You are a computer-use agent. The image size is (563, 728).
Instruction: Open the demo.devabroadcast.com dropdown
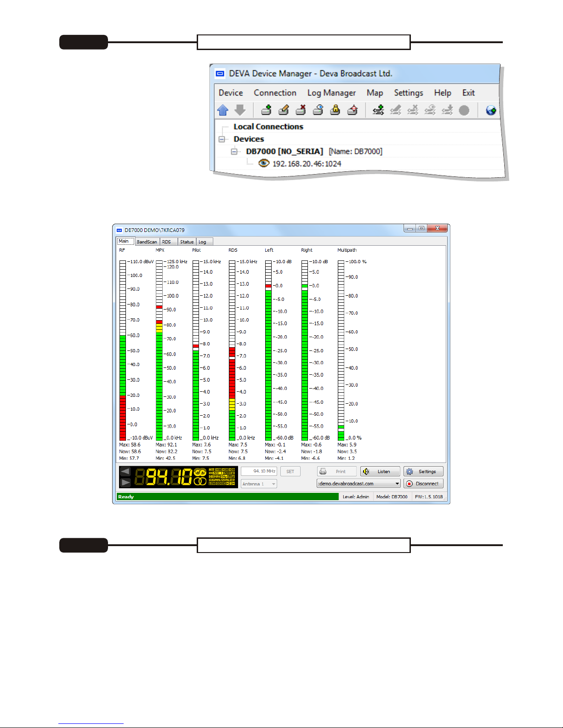tap(397, 484)
